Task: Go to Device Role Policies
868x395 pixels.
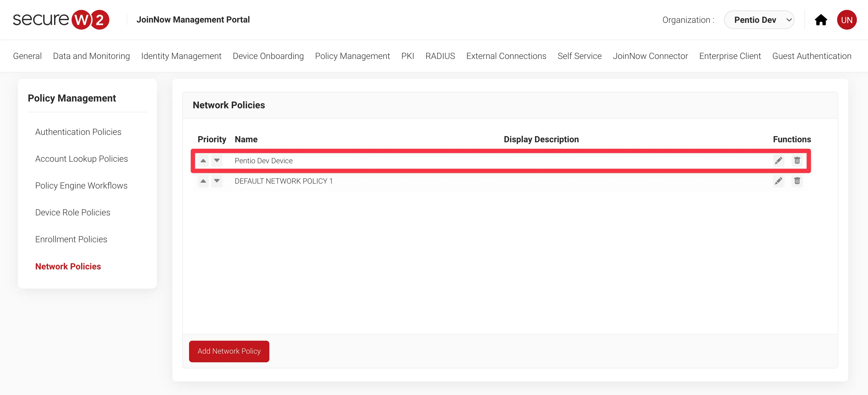Action: (x=73, y=213)
